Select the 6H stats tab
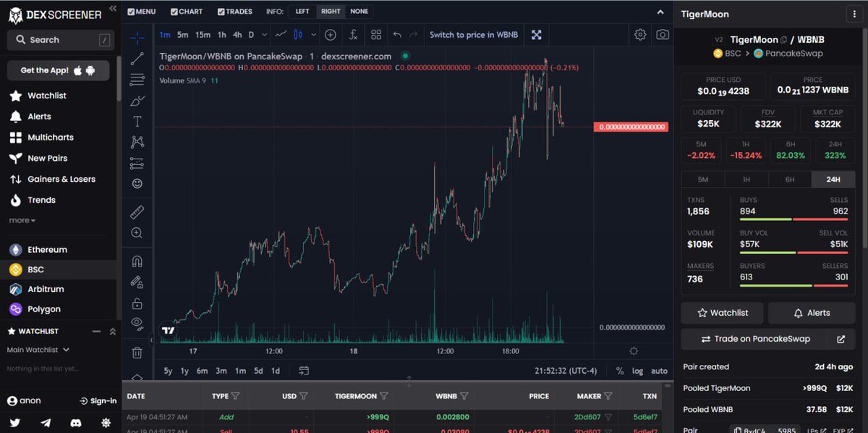 (x=790, y=180)
